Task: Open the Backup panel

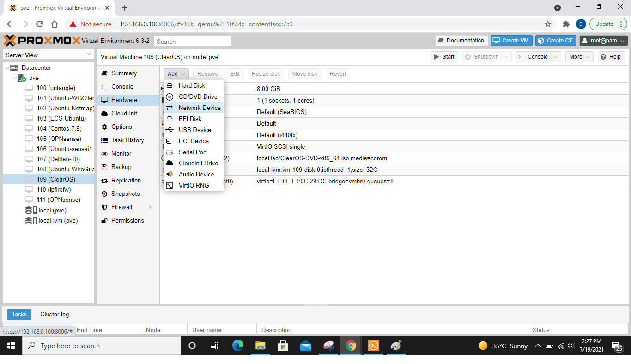Action: coord(121,167)
